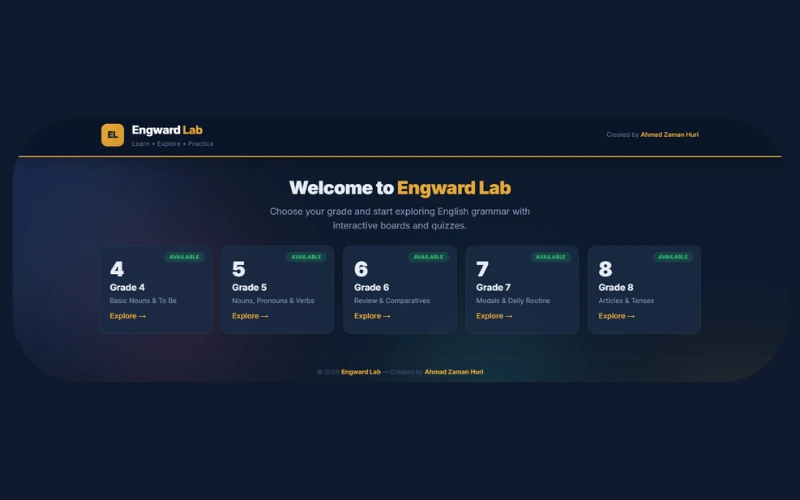Click the Available badge on Grade 7
Viewport: 800px width, 500px height.
click(x=551, y=257)
